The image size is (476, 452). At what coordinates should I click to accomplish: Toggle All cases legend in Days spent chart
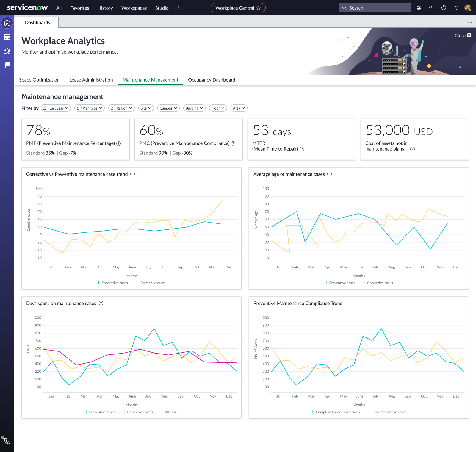coord(170,412)
